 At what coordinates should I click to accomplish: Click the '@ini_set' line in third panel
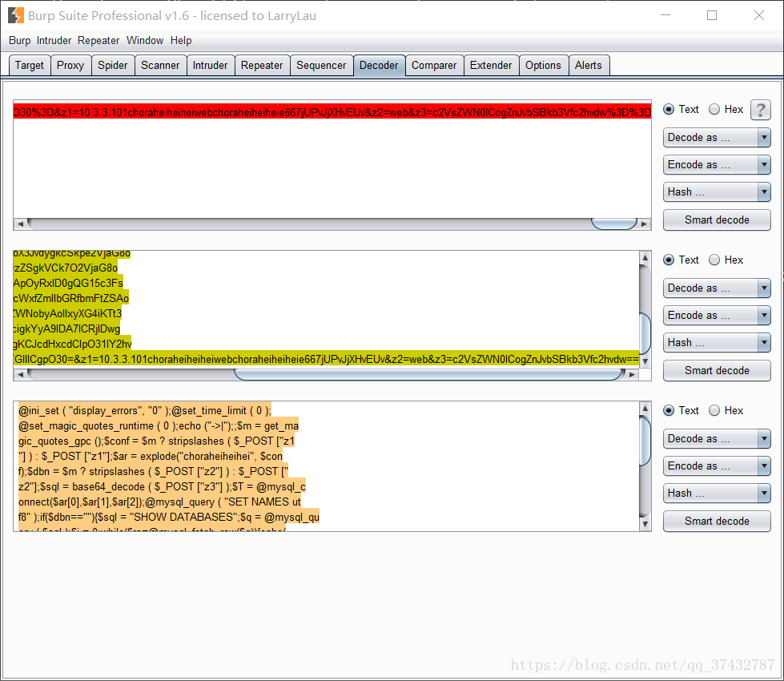145,411
